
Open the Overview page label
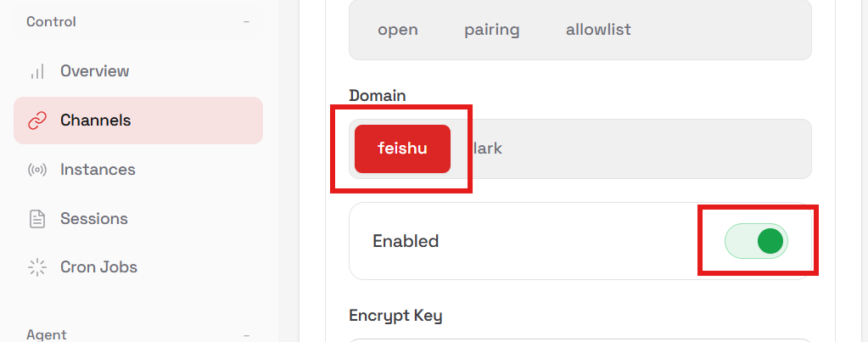coord(94,71)
